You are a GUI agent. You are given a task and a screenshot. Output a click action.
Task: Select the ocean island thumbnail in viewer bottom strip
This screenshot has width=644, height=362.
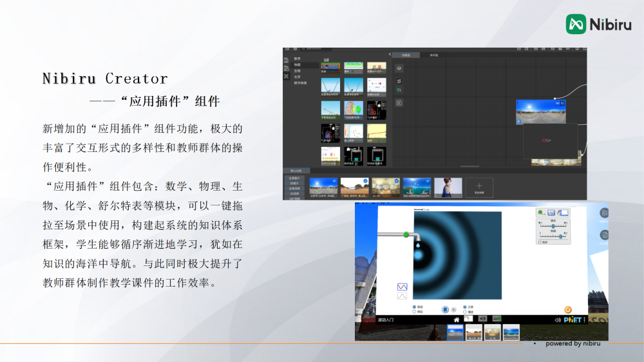[511, 332]
